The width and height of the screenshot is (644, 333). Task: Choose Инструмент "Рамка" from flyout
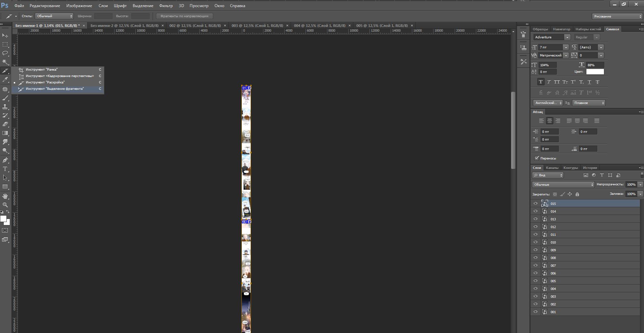pos(58,70)
